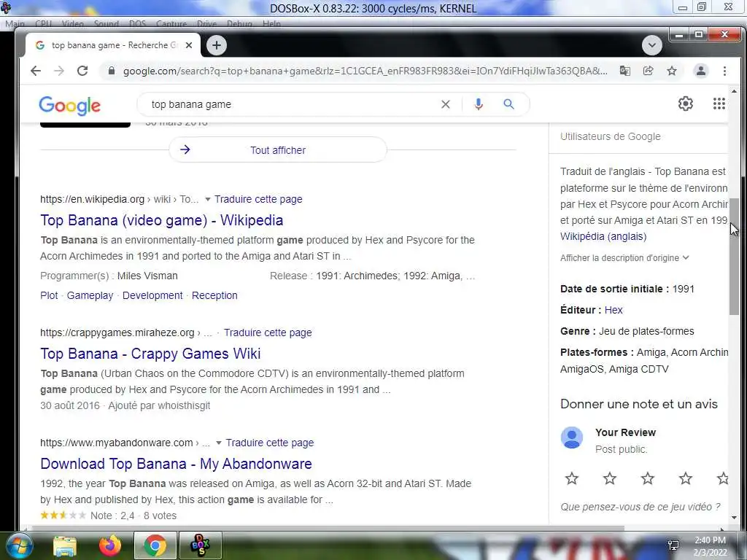Click the Google logo

click(69, 105)
